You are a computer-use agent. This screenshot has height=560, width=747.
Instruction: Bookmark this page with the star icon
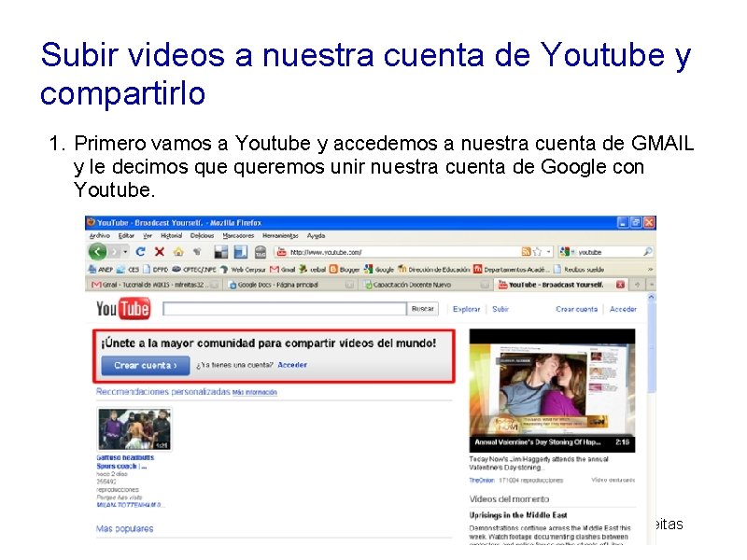[538, 251]
